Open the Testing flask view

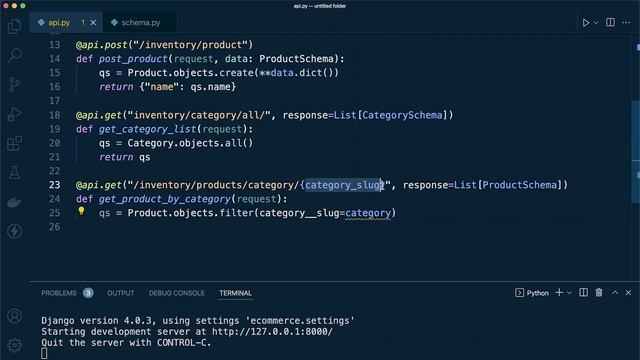point(15,173)
